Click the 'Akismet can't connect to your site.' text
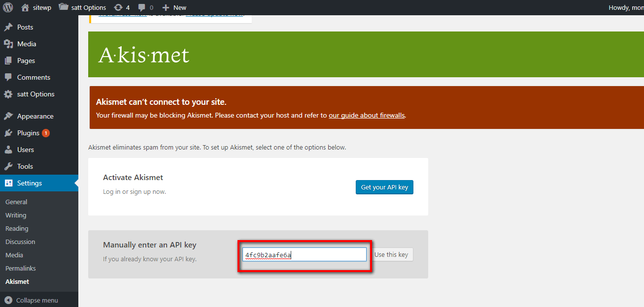 (x=161, y=102)
